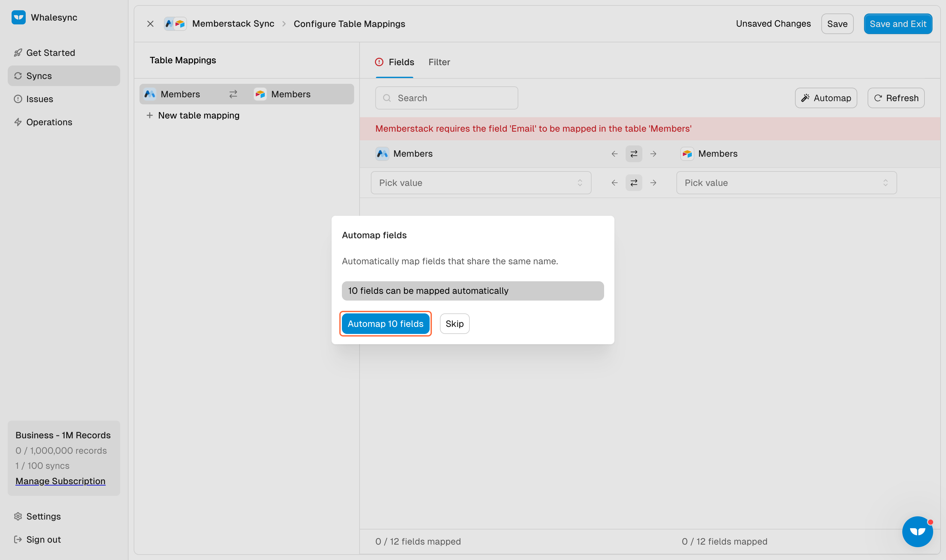Click the plus icon for new table mapping
This screenshot has height=560, width=946.
coord(149,116)
